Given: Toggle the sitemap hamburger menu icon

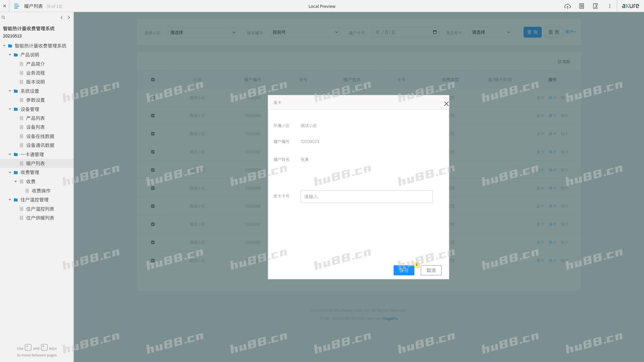Looking at the screenshot, I should click(16, 6).
